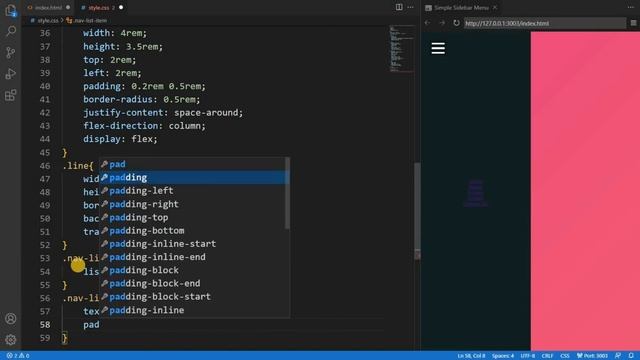Open editor More Actions ellipsis
640x360 pixels.
coord(411,7)
